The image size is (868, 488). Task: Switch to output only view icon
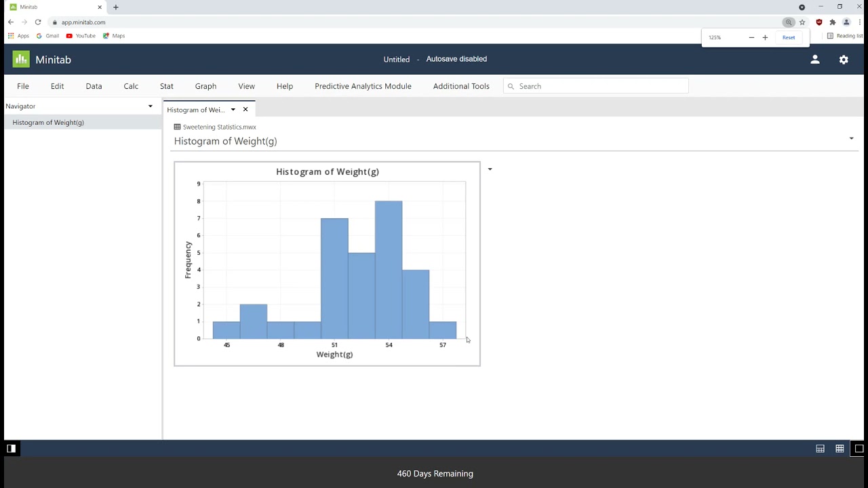(x=859, y=449)
